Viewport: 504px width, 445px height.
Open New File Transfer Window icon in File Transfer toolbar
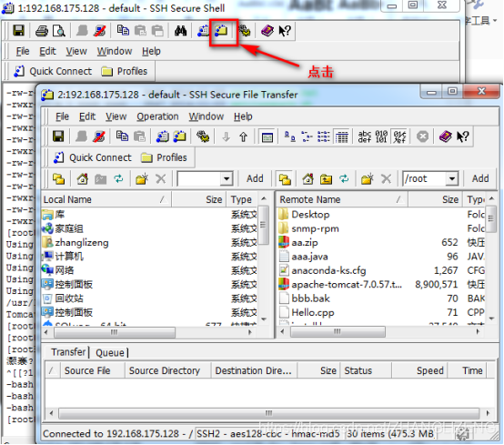click(x=180, y=137)
